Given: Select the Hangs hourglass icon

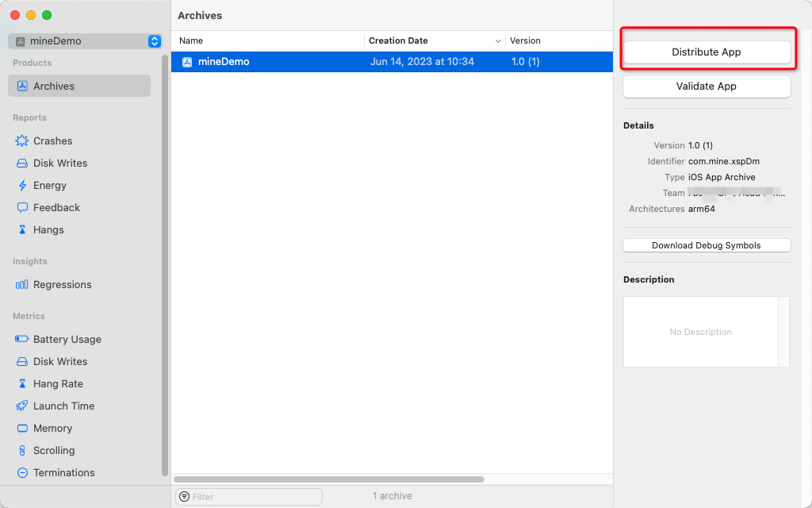Looking at the screenshot, I should (21, 229).
